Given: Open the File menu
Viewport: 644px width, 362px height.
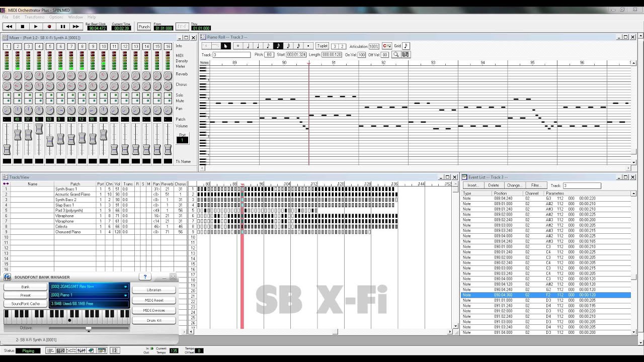Looking at the screenshot, I should click(x=5, y=17).
